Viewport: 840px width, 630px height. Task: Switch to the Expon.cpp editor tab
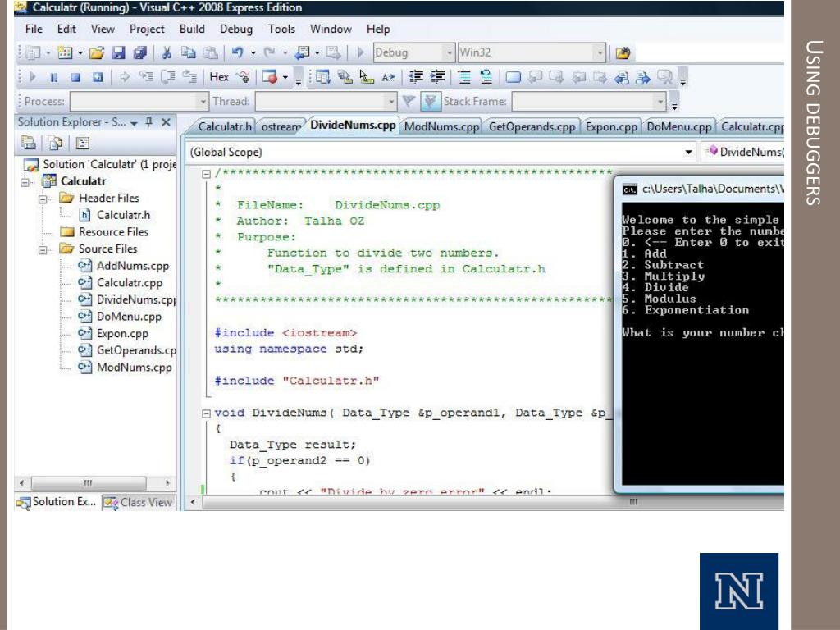610,126
